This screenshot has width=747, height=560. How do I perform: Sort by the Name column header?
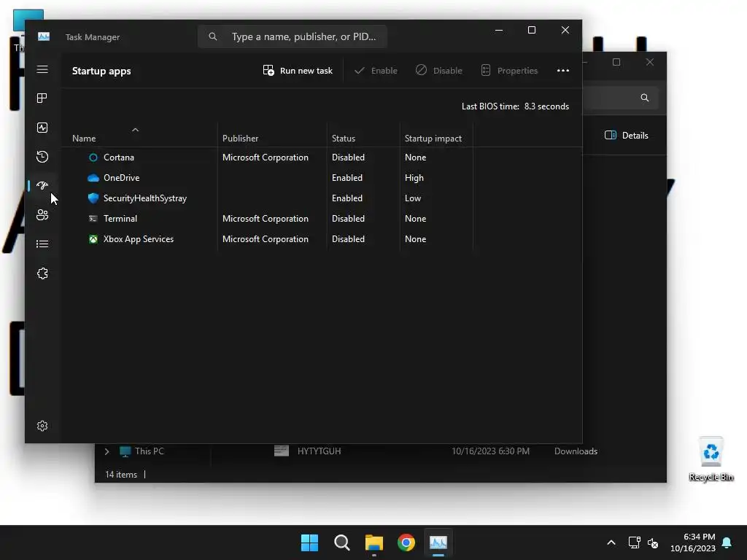point(84,138)
